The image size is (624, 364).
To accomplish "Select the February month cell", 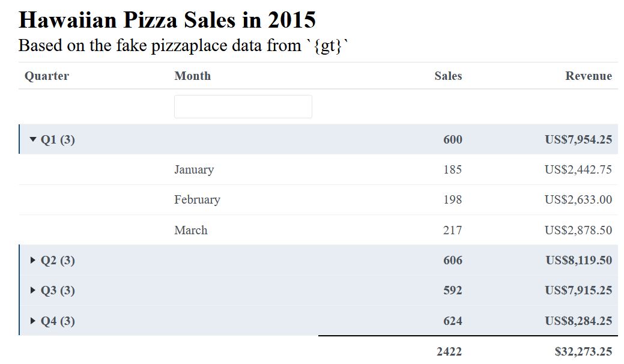I will tap(197, 199).
